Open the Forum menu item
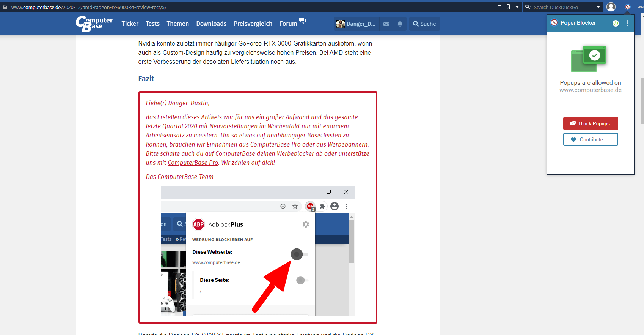Screen dimensions: 644x335 point(288,24)
